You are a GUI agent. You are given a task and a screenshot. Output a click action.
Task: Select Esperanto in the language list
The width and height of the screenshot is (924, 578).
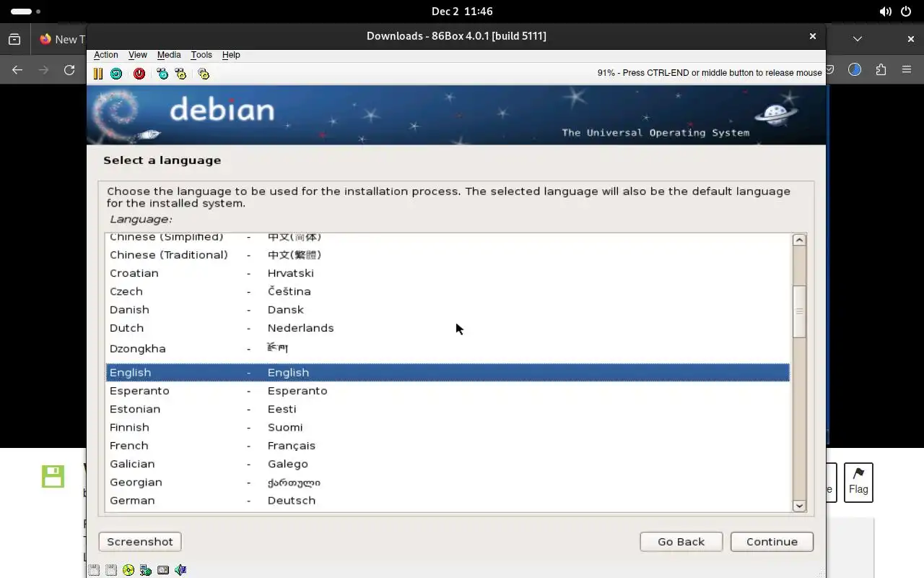coord(448,391)
